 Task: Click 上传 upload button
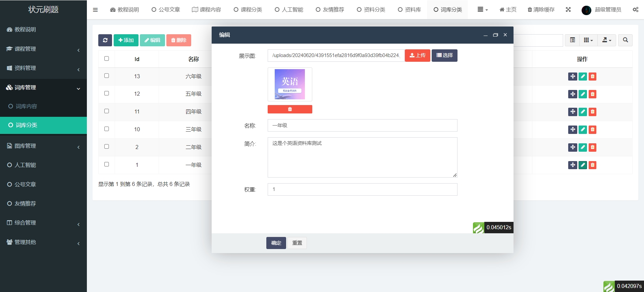click(x=418, y=55)
